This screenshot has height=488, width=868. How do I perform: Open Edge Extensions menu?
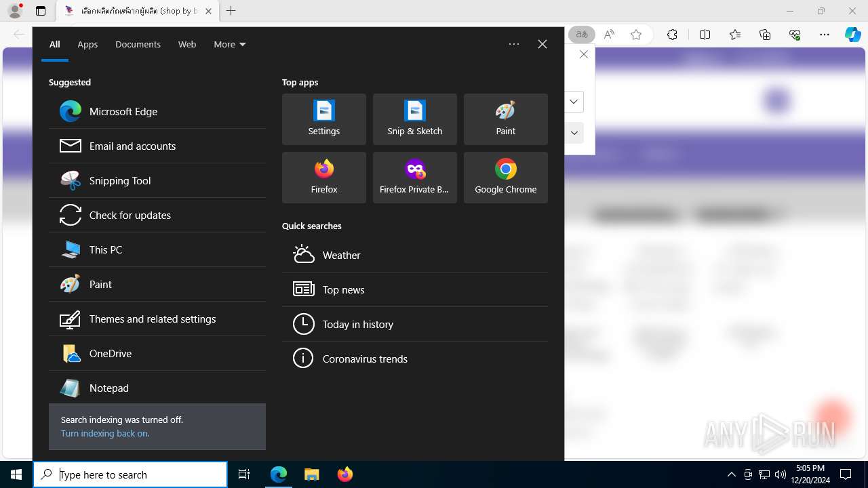672,35
